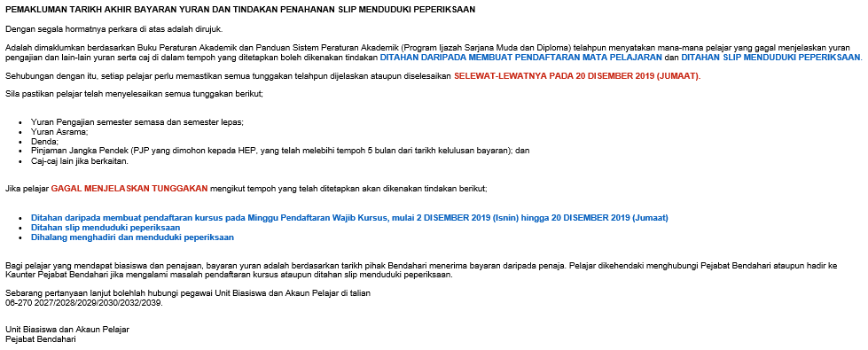This screenshot has height=350, width=868.
Task: Click bullet 'Yuran Pengajian semester semasa dan semester lepas'
Action: click(x=137, y=122)
